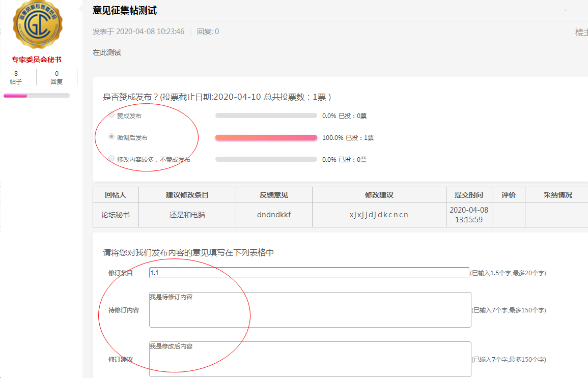Viewport: 588px width, 378px height.
Task: Open the 专家委员会秘书 user profile
Action: click(37, 60)
